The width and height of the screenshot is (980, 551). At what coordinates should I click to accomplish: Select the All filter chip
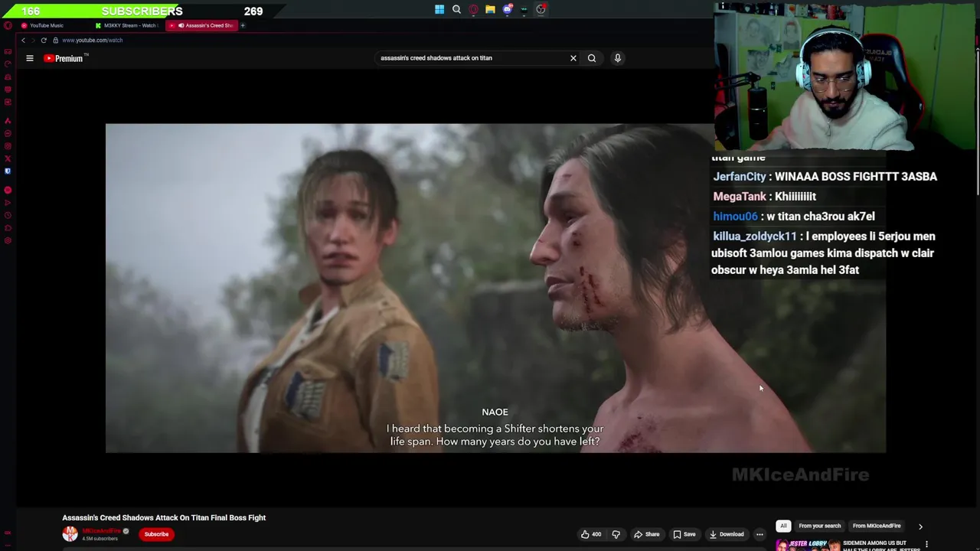point(783,526)
